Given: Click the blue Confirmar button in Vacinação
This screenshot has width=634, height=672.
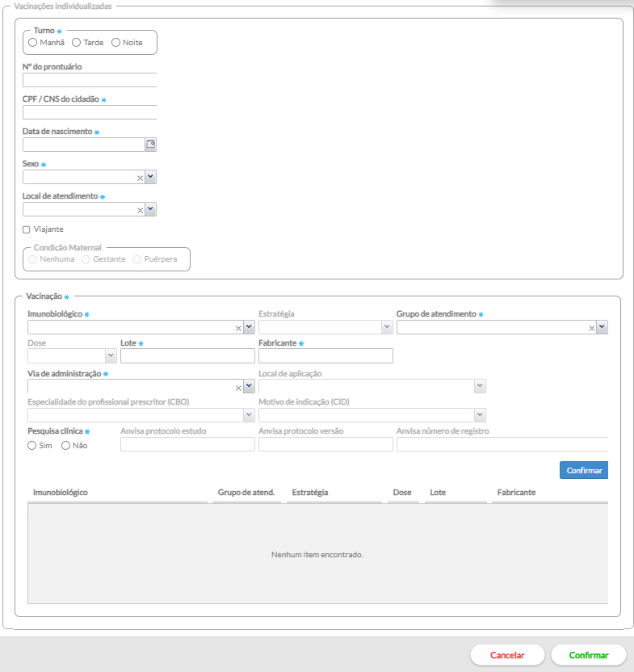Looking at the screenshot, I should (583, 470).
